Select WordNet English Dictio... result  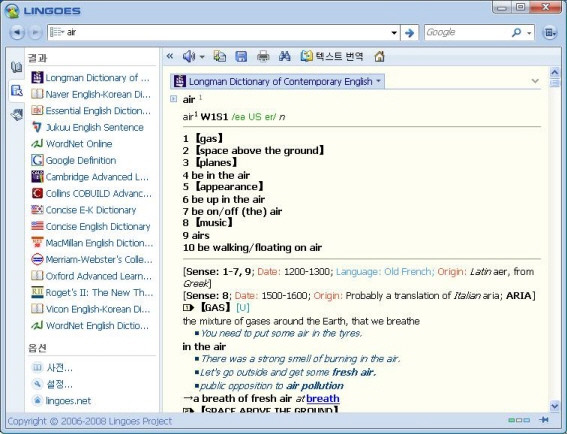[90, 326]
